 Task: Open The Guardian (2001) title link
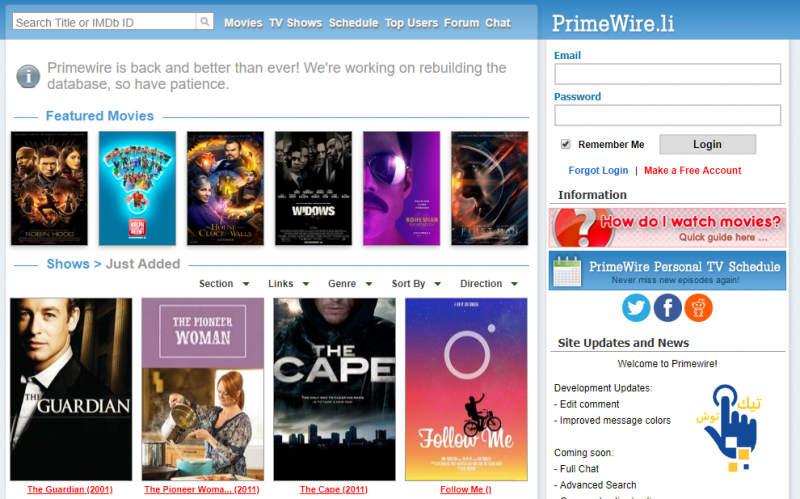pos(70,489)
